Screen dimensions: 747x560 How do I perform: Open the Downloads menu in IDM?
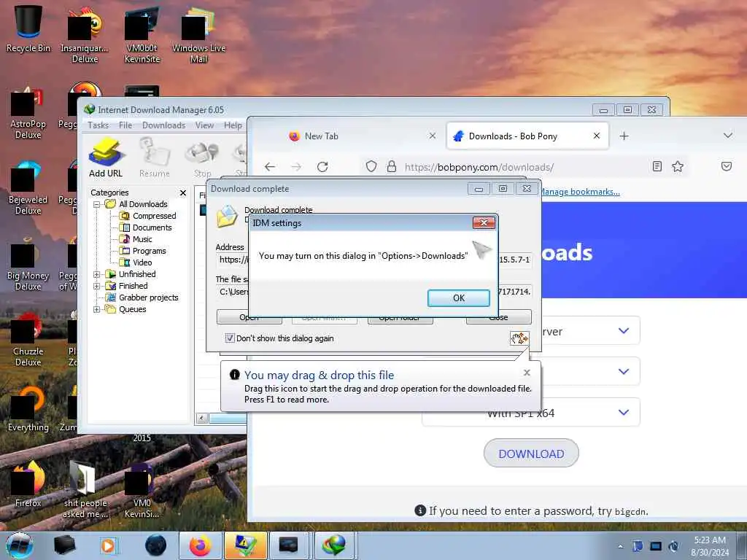pyautogui.click(x=164, y=125)
